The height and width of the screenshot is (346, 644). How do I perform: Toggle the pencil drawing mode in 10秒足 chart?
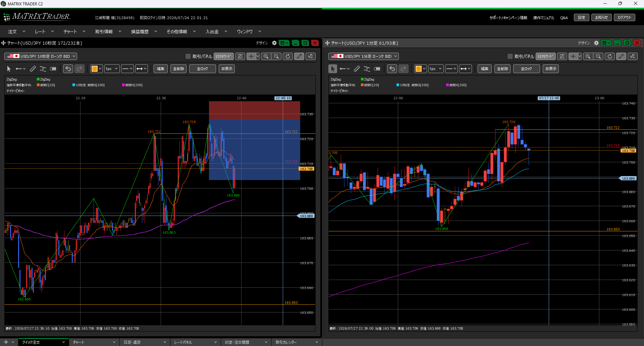click(299, 56)
